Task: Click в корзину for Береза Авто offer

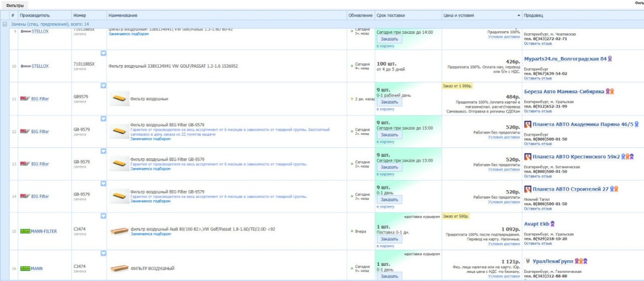Action: (x=385, y=109)
